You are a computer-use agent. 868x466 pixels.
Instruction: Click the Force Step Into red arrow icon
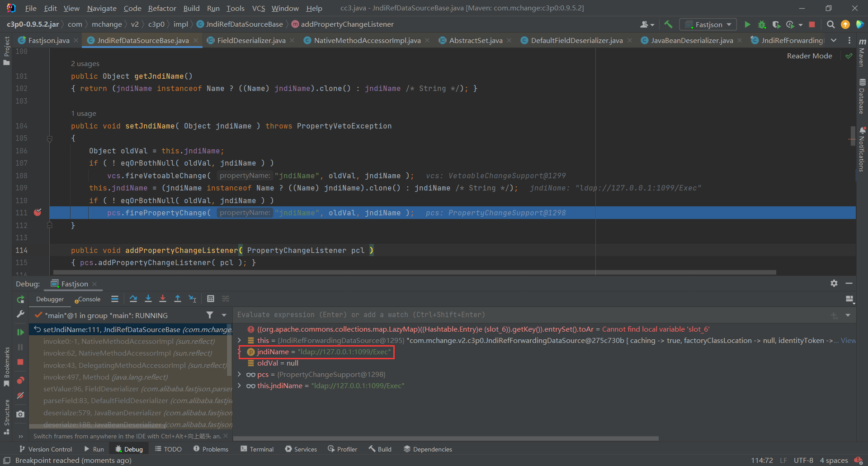163,299
